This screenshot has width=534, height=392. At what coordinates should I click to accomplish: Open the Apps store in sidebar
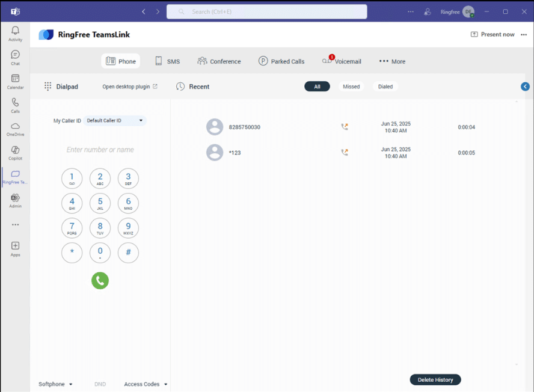tap(15, 249)
